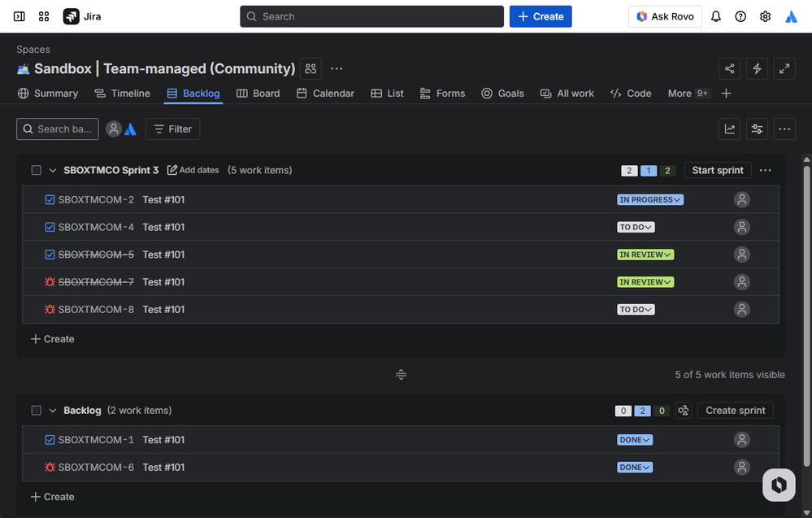Image resolution: width=812 pixels, height=518 pixels.
Task: Open the automation lightning bolt icon
Action: tap(757, 68)
